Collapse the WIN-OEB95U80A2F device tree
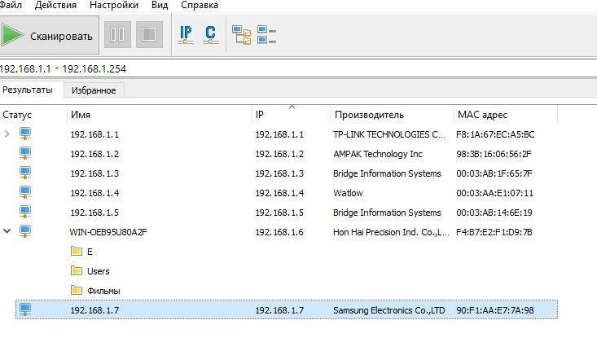The image size is (597, 364). 7,231
